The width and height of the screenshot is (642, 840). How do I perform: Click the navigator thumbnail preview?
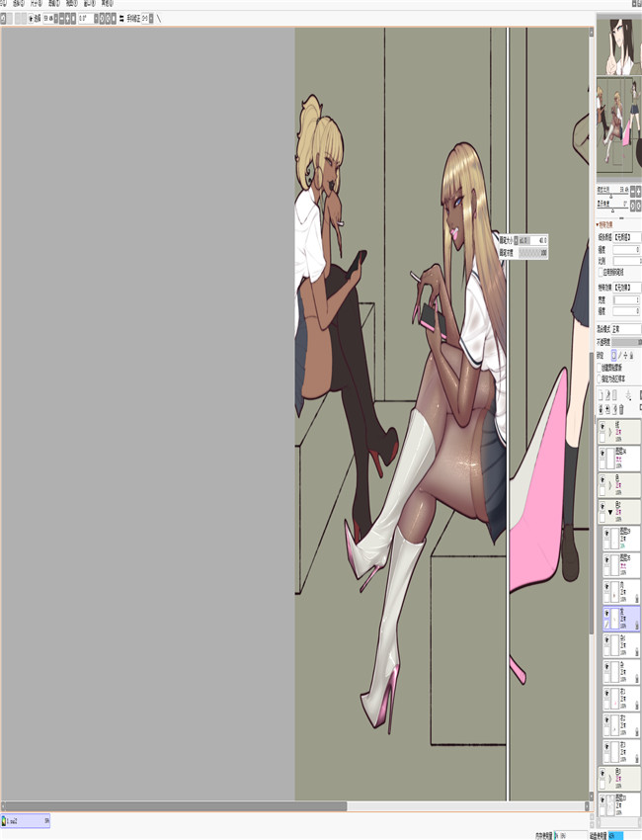click(x=618, y=128)
